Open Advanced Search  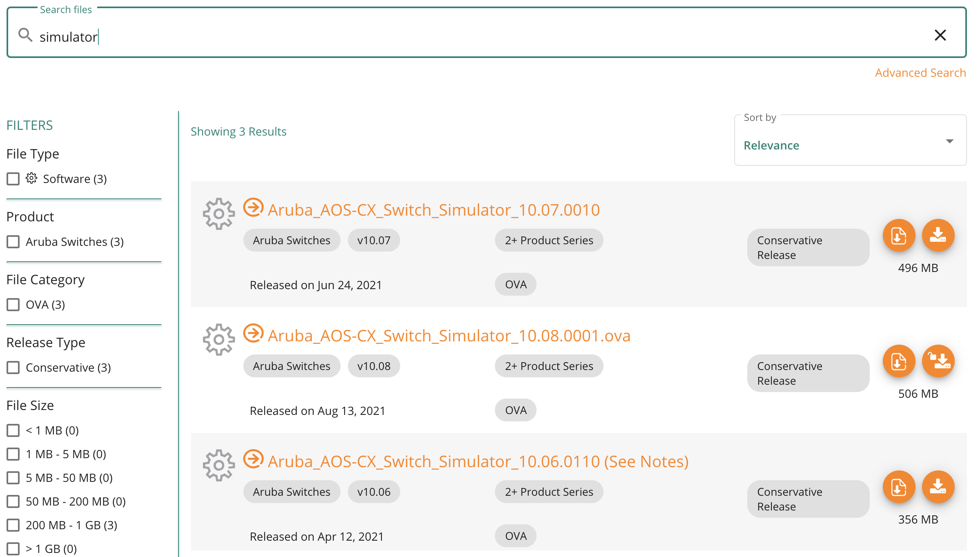(x=920, y=72)
